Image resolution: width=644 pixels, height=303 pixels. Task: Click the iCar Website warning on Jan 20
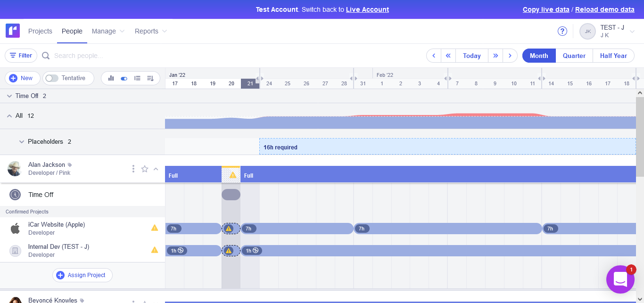point(229,229)
